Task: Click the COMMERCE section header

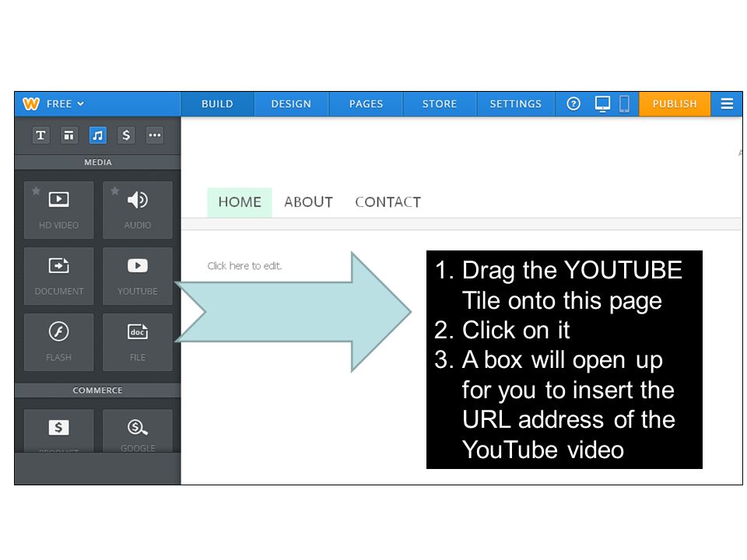Action: 98,390
